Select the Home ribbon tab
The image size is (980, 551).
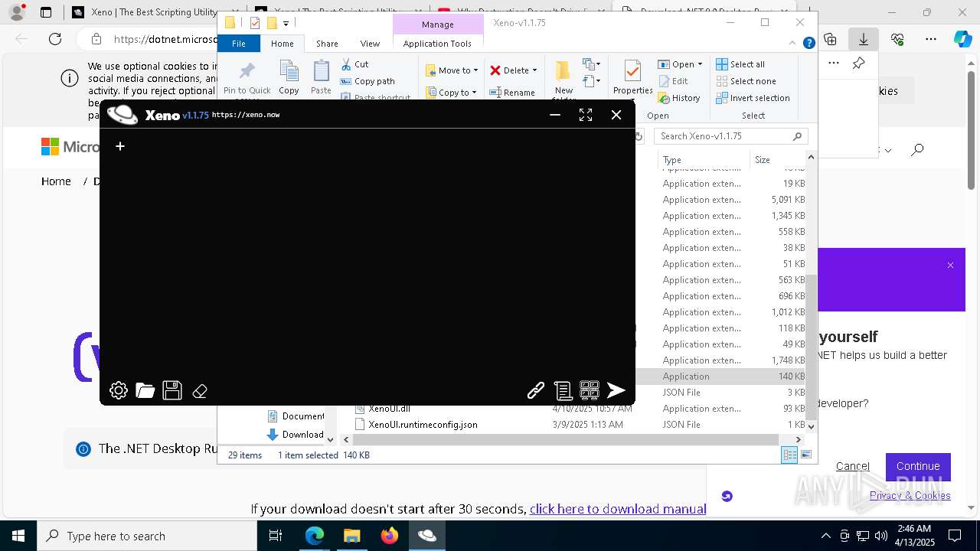283,44
